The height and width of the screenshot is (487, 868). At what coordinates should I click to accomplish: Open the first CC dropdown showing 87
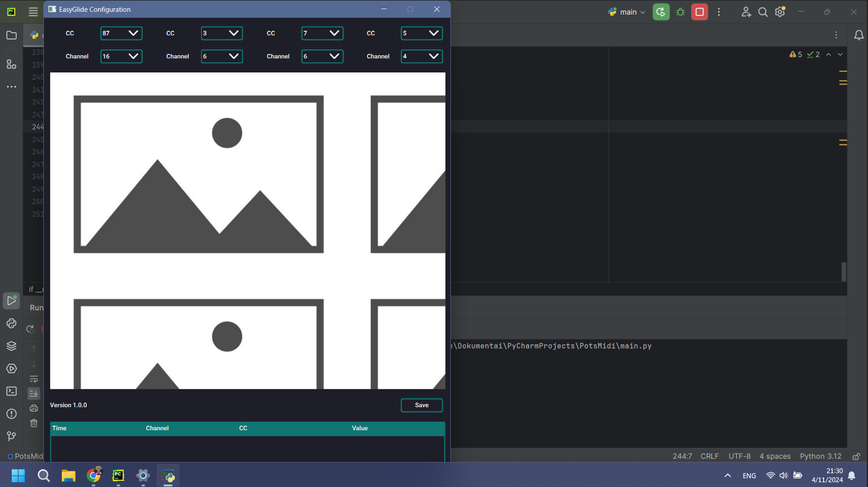(121, 33)
